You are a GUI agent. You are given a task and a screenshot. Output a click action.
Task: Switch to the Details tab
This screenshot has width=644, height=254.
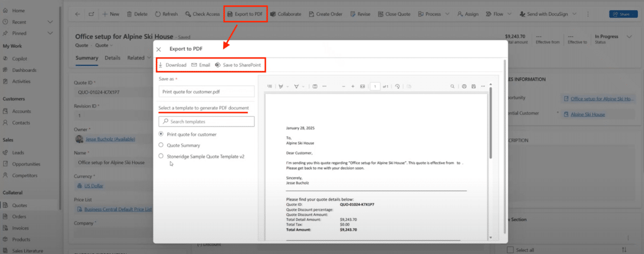click(x=112, y=58)
